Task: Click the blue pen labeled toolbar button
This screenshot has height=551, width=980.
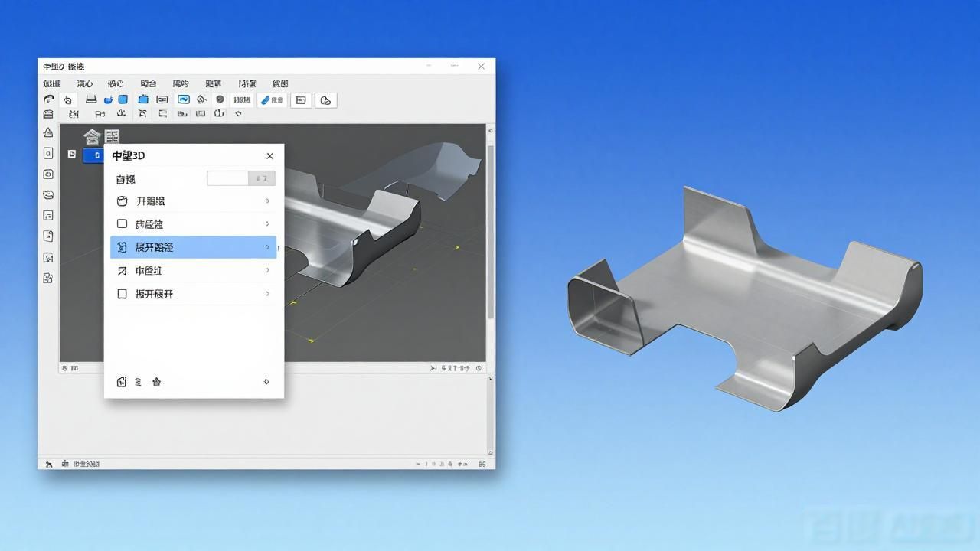Action: click(x=272, y=100)
